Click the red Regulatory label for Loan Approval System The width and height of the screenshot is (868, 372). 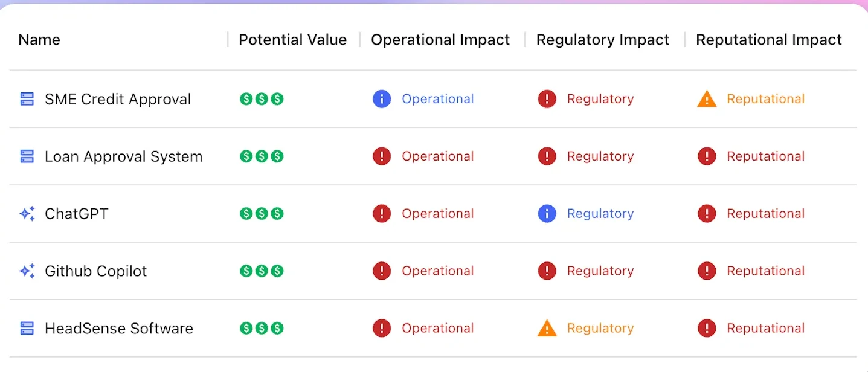click(x=600, y=156)
